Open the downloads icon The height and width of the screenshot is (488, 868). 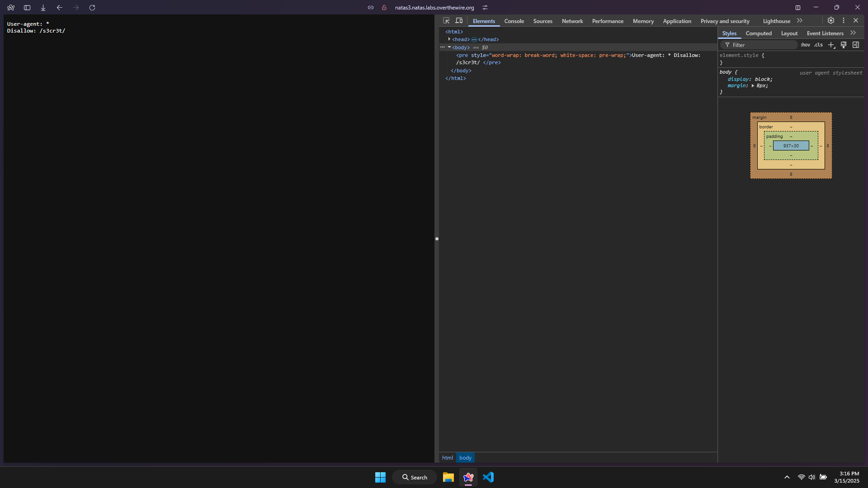pyautogui.click(x=43, y=8)
